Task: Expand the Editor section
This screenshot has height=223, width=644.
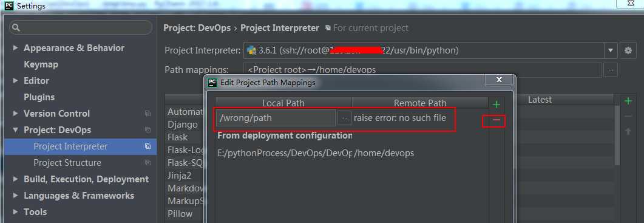Action: (15, 81)
